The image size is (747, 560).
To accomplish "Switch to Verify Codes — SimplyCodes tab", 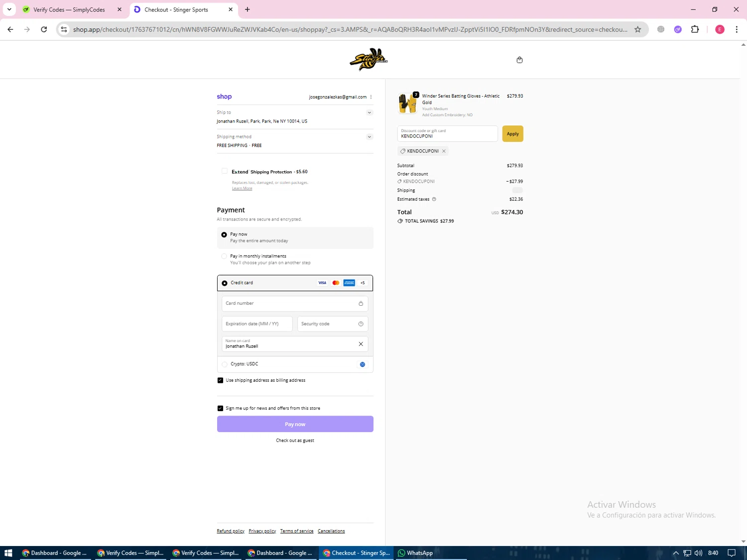I will [x=69, y=9].
